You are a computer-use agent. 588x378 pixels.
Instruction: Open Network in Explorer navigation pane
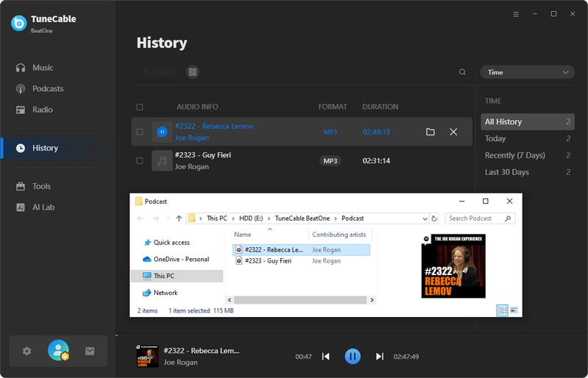tap(160, 293)
